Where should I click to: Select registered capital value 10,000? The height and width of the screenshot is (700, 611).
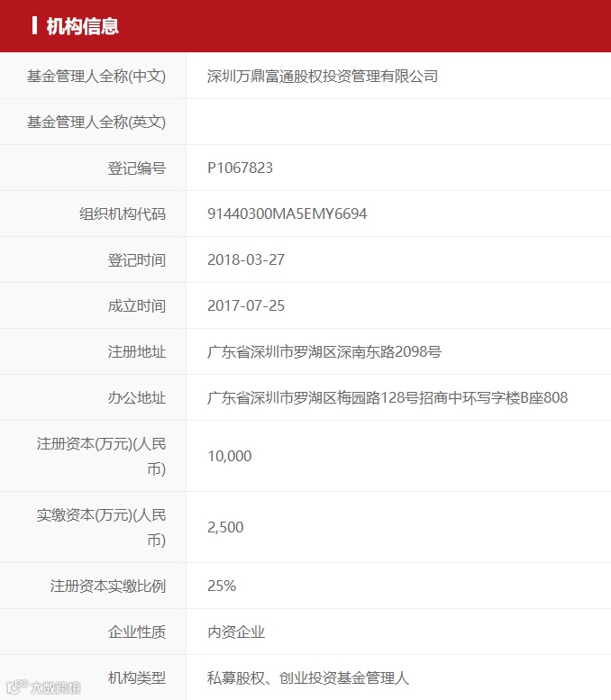(230, 456)
